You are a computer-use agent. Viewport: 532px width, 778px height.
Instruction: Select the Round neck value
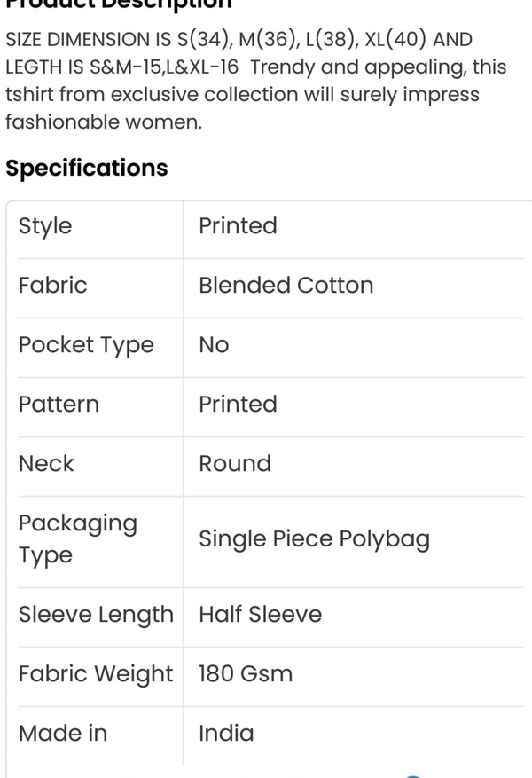235,464
